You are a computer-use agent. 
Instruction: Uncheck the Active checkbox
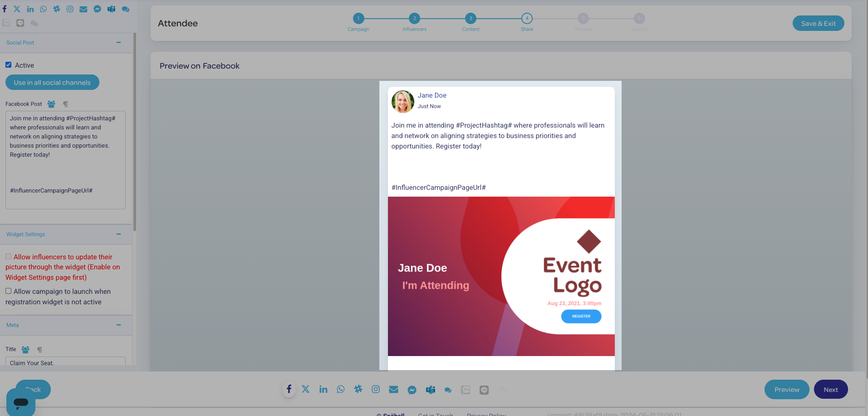tap(9, 65)
